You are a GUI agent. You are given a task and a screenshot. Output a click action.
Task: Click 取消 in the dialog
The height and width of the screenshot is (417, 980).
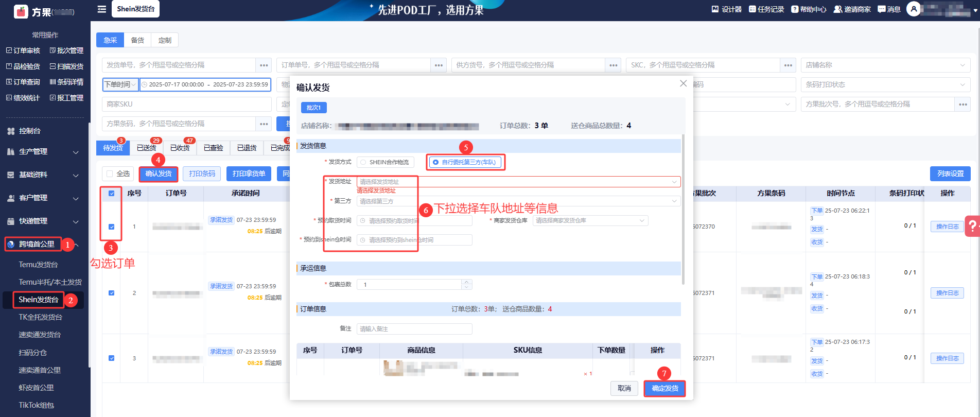pyautogui.click(x=624, y=388)
